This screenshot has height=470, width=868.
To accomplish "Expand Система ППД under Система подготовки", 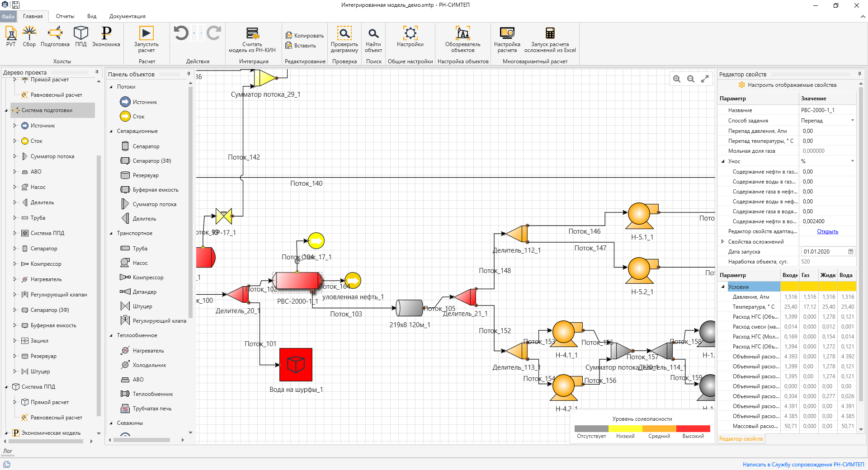I will [15, 233].
